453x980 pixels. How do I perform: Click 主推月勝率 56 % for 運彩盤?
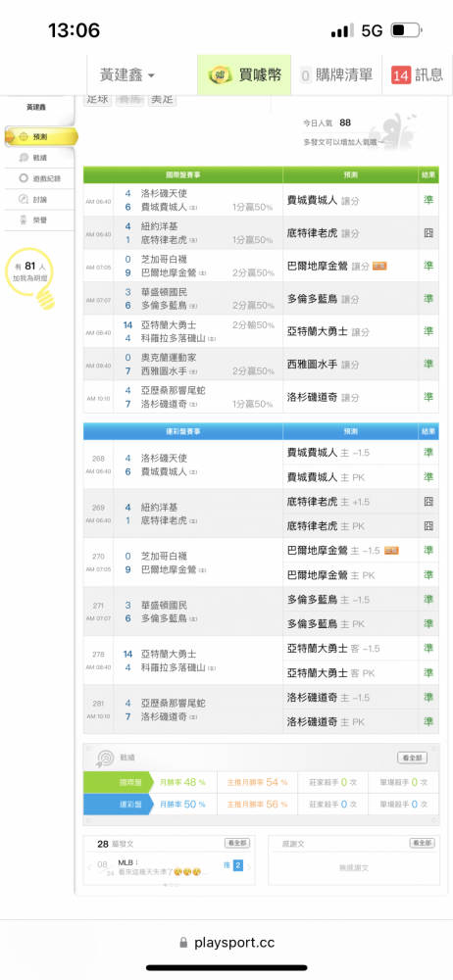click(x=257, y=805)
